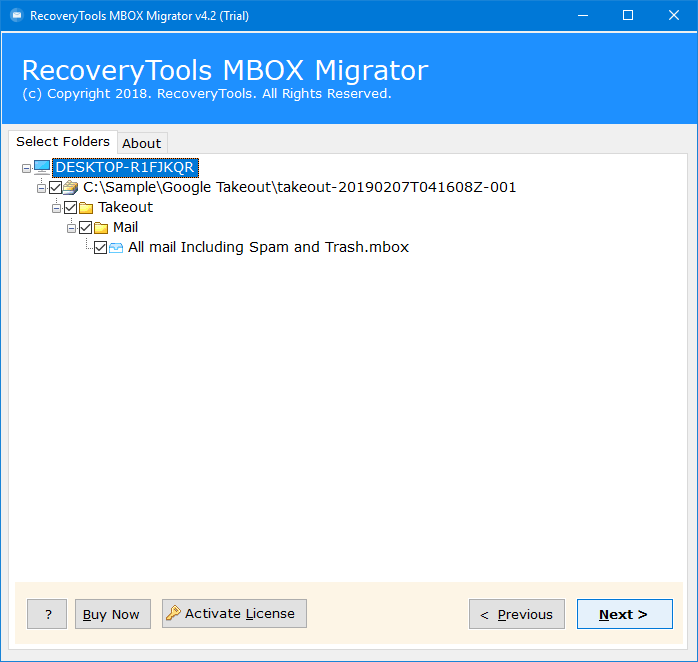Collapse the C:\Sample\Google Takeout path node
Viewport: 698px width, 662px height.
tap(41, 188)
